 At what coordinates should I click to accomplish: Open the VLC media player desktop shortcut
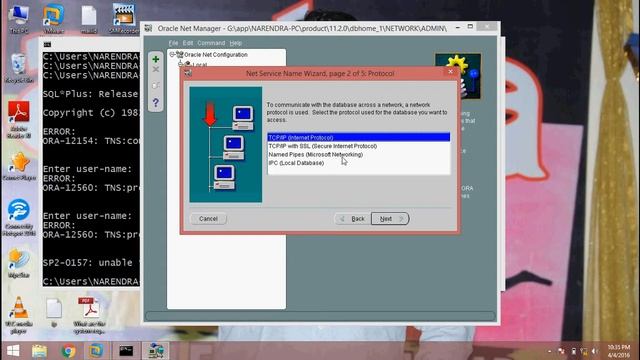click(x=19, y=315)
